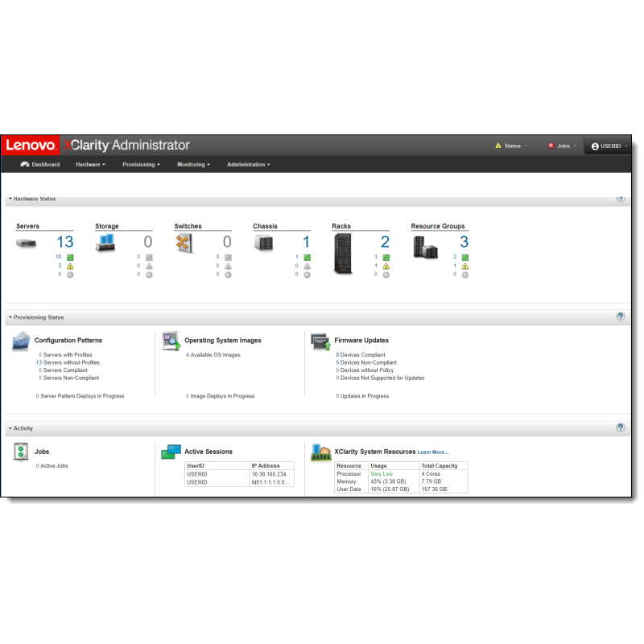644x644 pixels.
Task: Open 4 Available OS Images
Action: tap(213, 355)
